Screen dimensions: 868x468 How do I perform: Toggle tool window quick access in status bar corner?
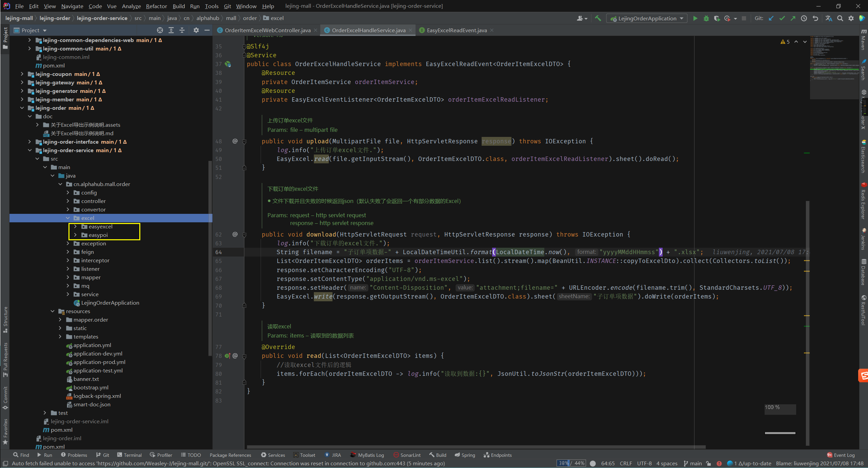tap(5, 463)
